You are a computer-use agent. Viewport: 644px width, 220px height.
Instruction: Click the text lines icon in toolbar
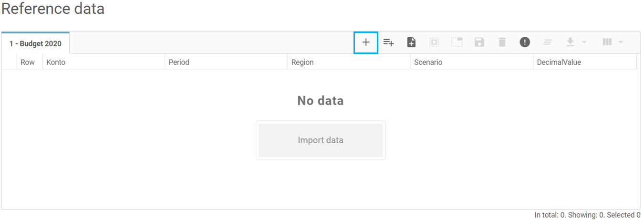(x=548, y=42)
